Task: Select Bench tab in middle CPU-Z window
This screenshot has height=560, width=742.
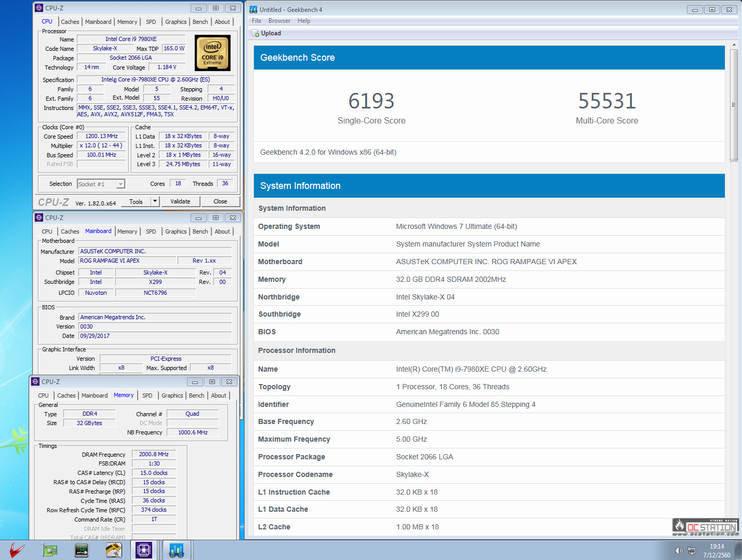Action: point(200,231)
